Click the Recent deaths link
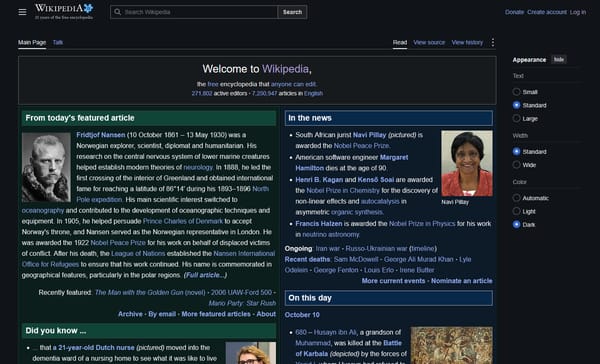 307,259
